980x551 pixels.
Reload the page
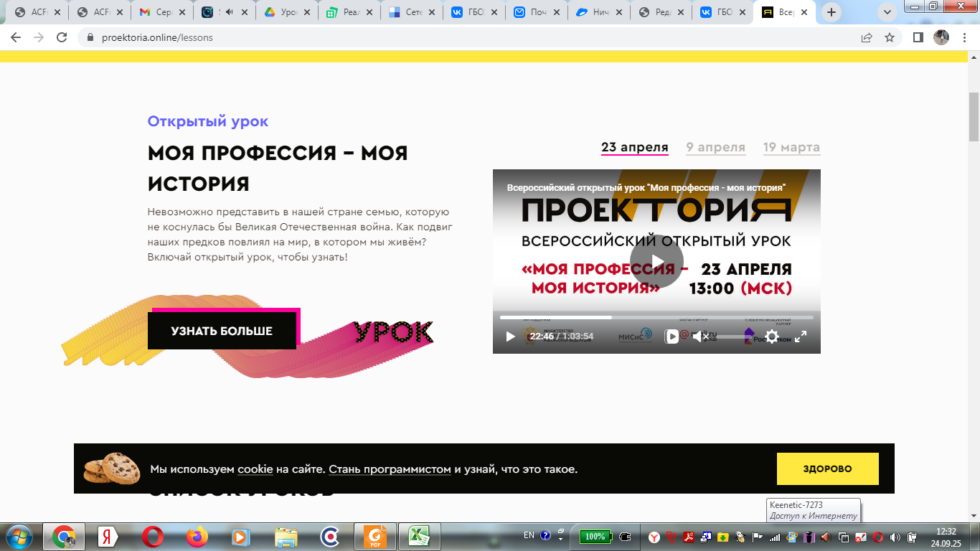(x=62, y=37)
